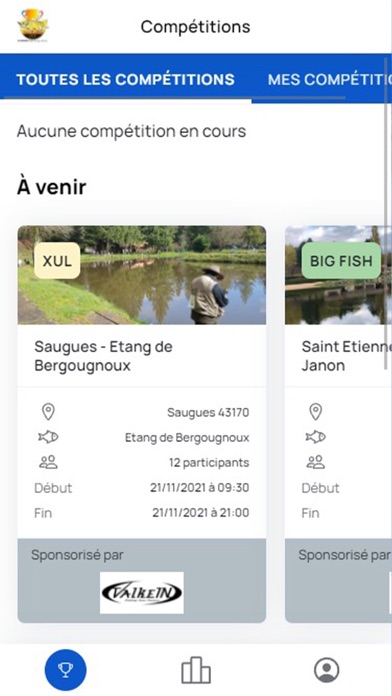Tap the Saint Etienne competition photo
The width and height of the screenshot is (392, 696).
coord(337,275)
